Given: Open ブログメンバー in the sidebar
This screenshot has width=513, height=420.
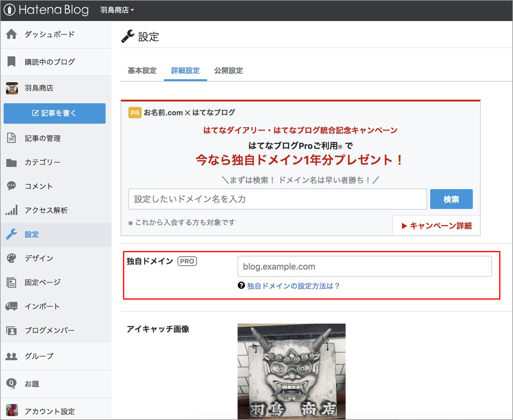Looking at the screenshot, I should click(50, 330).
